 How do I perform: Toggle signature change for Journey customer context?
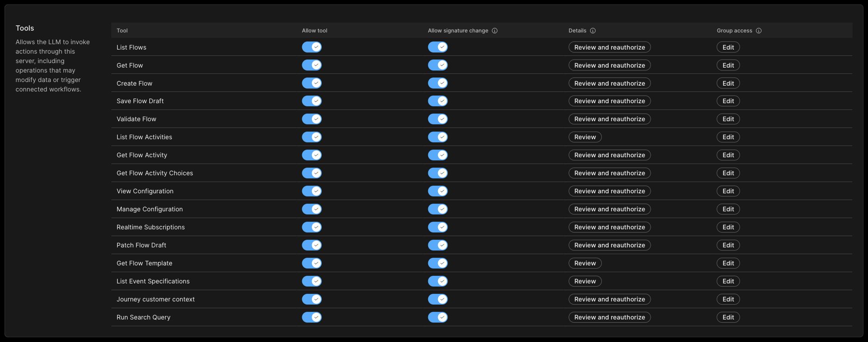click(438, 299)
